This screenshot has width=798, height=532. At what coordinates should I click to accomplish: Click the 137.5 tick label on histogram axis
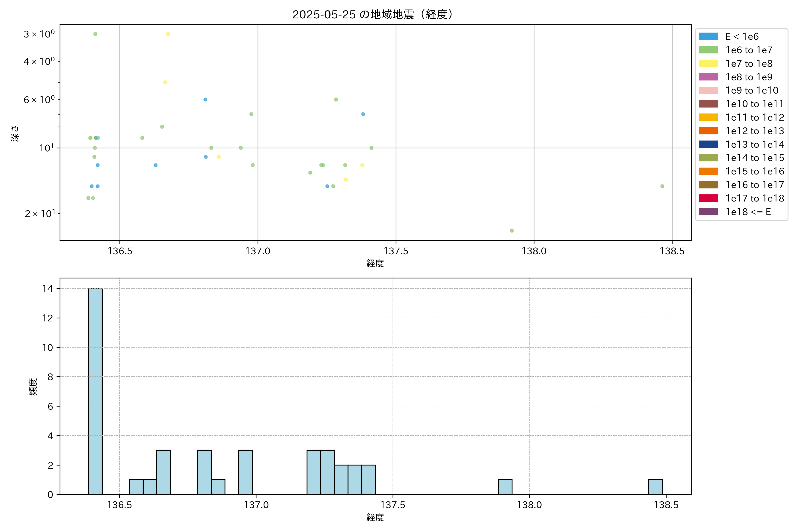click(393, 505)
